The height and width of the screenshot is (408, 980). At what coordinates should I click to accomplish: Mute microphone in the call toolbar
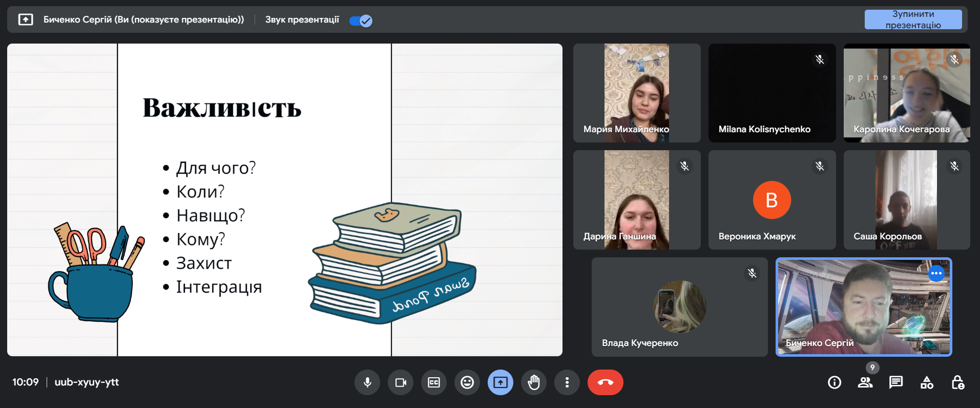367,382
